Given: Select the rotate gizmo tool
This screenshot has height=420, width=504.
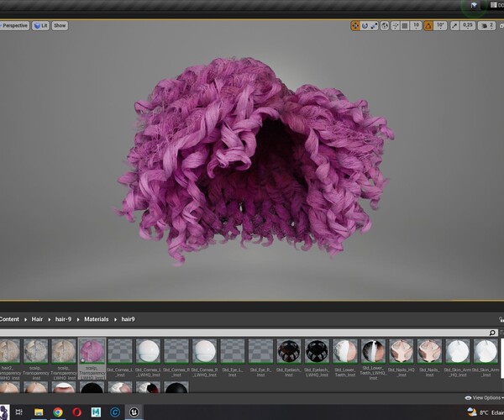Looking at the screenshot, I should [x=365, y=26].
